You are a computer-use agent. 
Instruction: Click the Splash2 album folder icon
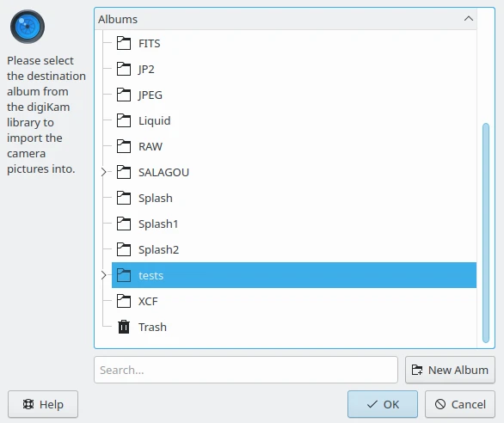pyautogui.click(x=124, y=249)
